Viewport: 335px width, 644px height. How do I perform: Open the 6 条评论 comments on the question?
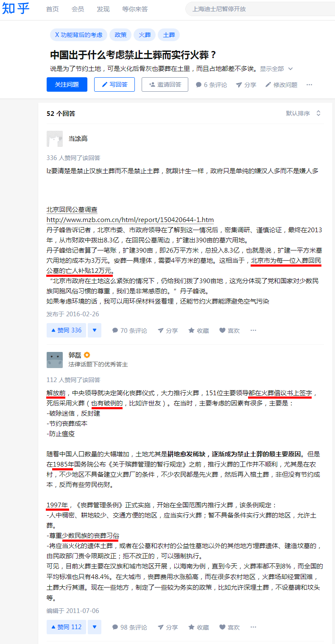point(211,84)
